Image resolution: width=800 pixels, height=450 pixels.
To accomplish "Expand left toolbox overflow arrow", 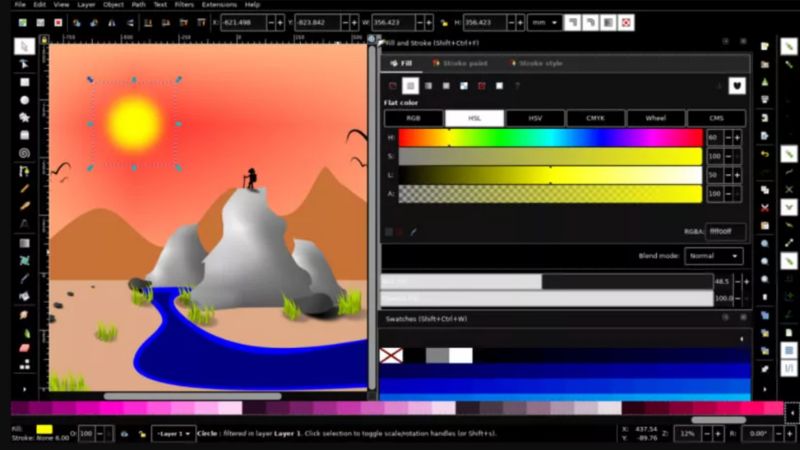I will (x=24, y=389).
